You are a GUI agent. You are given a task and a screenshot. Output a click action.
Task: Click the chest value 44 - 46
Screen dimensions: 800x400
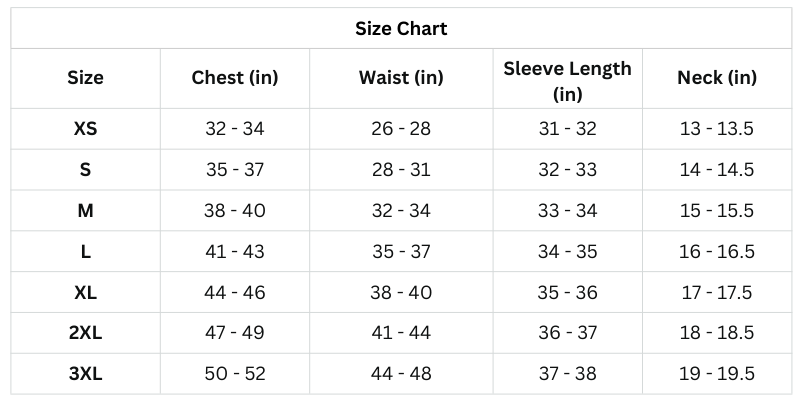click(x=235, y=292)
